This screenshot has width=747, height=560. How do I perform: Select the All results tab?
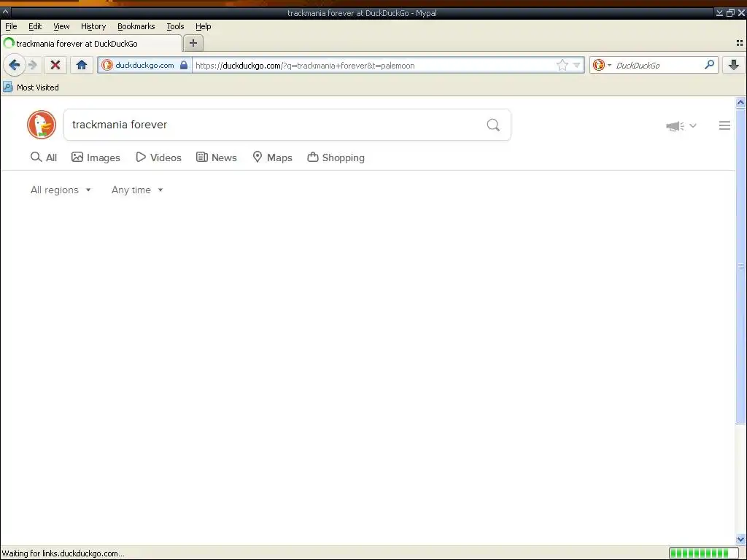[43, 157]
